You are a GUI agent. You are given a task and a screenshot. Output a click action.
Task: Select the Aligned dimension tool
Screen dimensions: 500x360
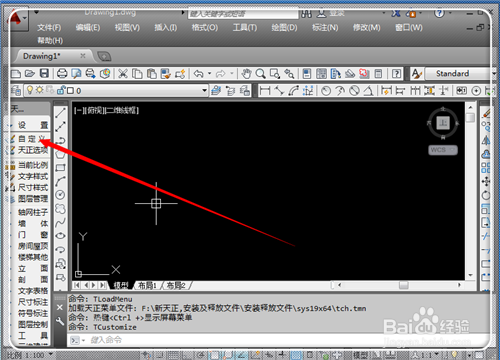coord(279,90)
